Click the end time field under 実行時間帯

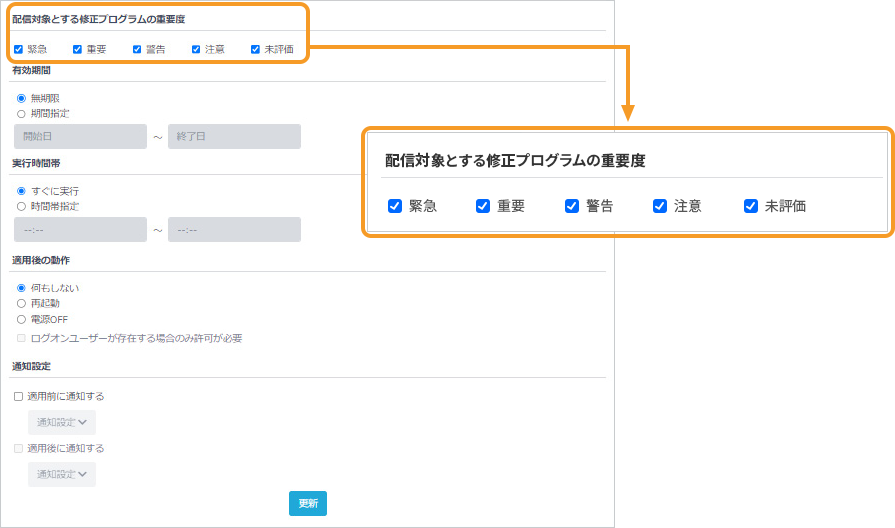234,229
